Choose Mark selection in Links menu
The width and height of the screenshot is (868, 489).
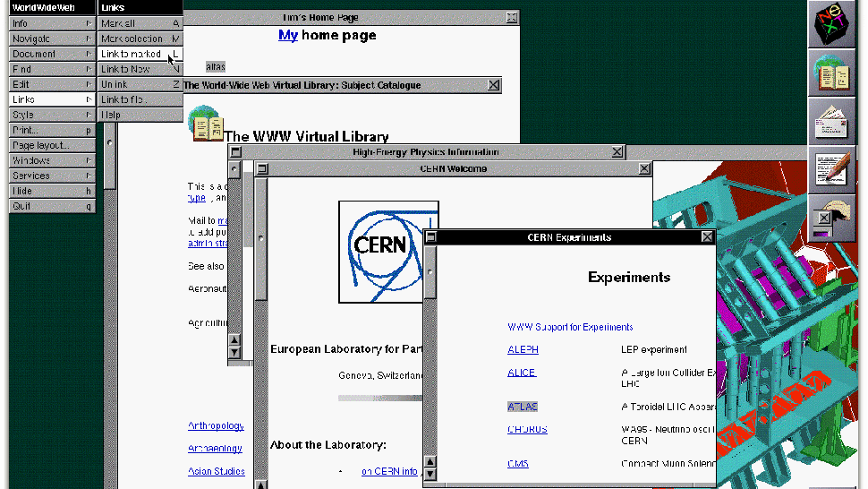(140, 39)
